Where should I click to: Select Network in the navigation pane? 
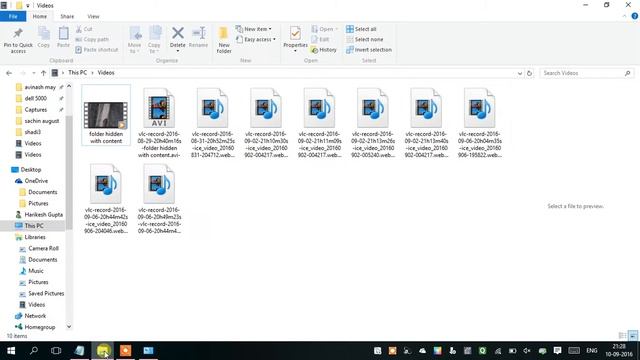pos(35,316)
